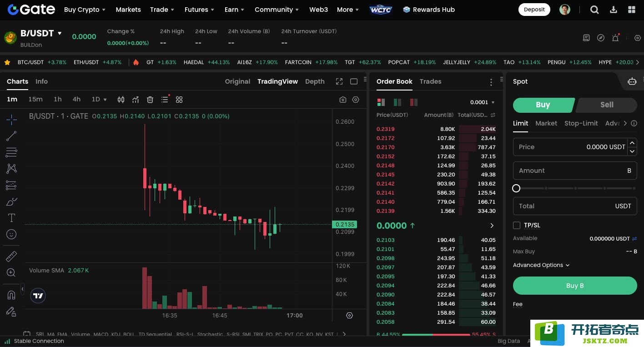This screenshot has width=644, height=347.
Task: Open the Earn dropdown menu
Action: point(234,10)
